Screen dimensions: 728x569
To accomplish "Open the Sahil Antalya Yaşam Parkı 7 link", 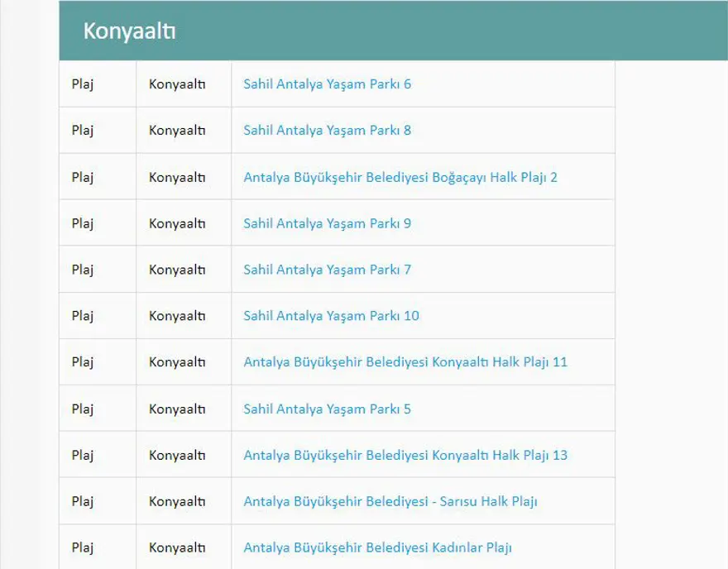I will click(x=327, y=269).
